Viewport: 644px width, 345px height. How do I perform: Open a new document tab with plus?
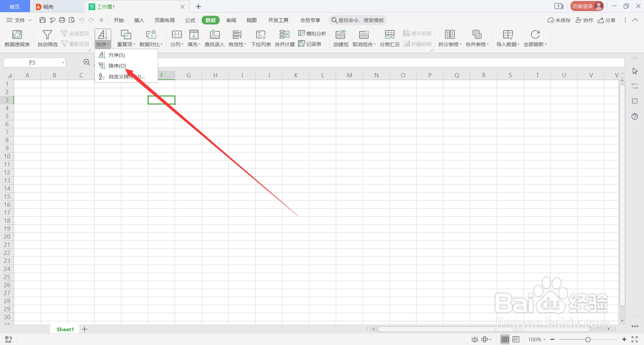tap(198, 6)
